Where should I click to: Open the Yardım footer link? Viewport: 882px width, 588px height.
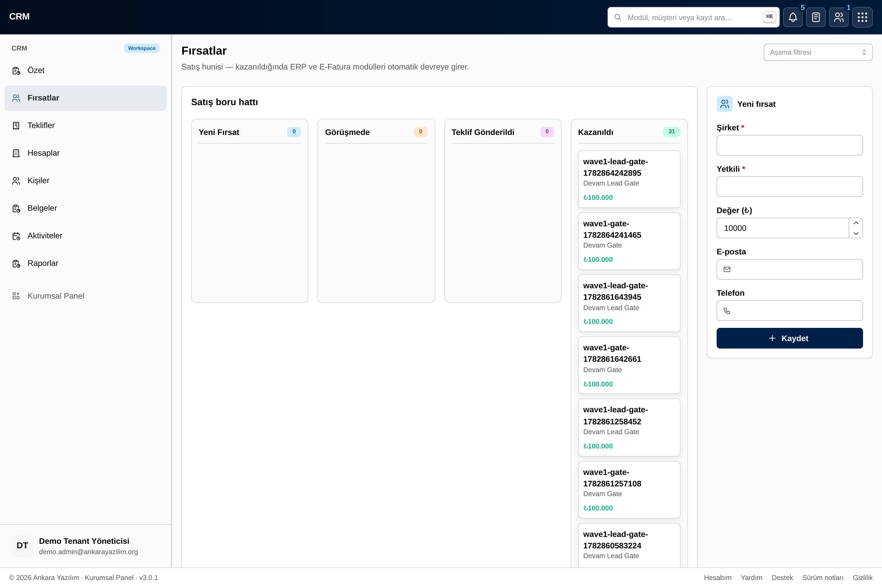[x=751, y=577]
